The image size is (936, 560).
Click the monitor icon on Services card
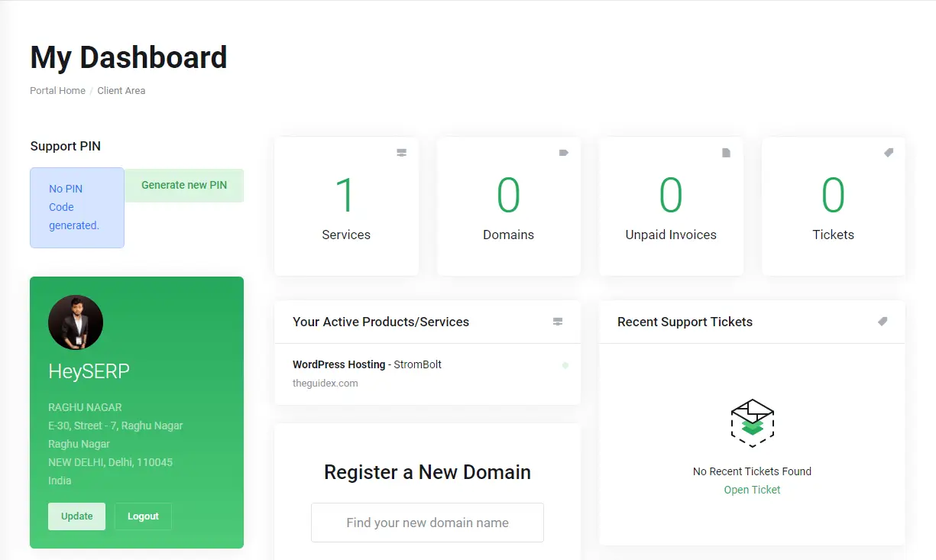[x=401, y=153]
